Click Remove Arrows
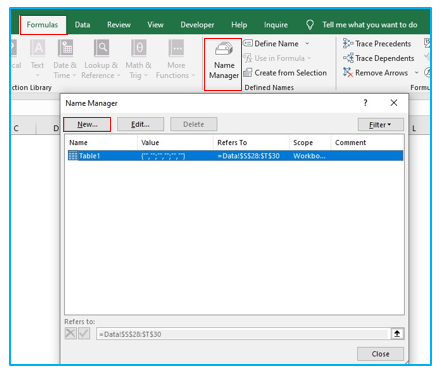The image size is (441, 376). click(375, 73)
